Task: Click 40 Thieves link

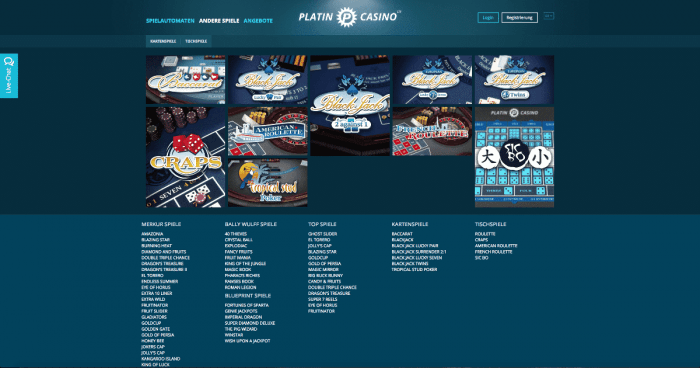Action: (236, 234)
